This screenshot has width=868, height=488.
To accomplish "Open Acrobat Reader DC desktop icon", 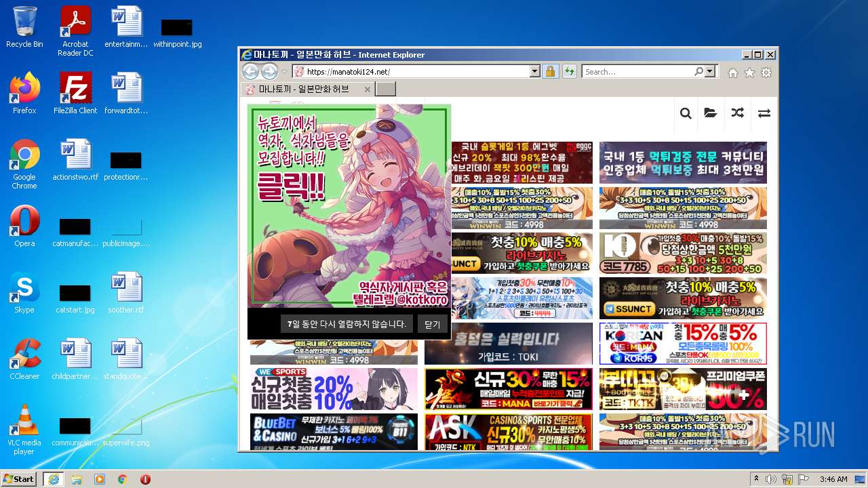I will (75, 30).
